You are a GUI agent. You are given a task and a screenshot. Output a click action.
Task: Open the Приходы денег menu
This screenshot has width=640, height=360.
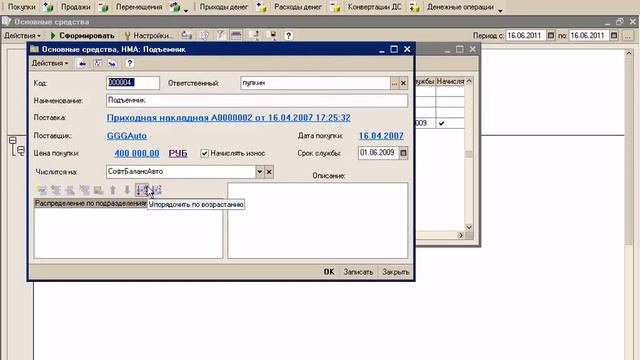point(224,7)
